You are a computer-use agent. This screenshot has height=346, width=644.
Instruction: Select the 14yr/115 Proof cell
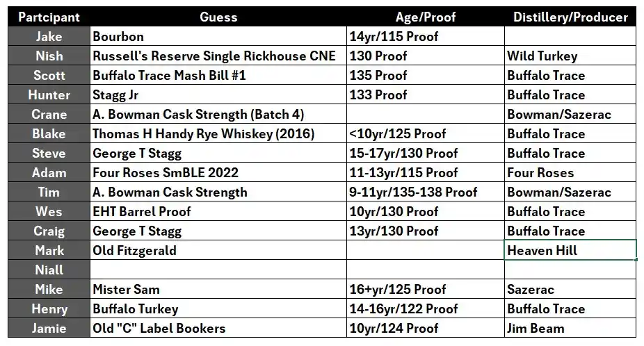(425, 36)
